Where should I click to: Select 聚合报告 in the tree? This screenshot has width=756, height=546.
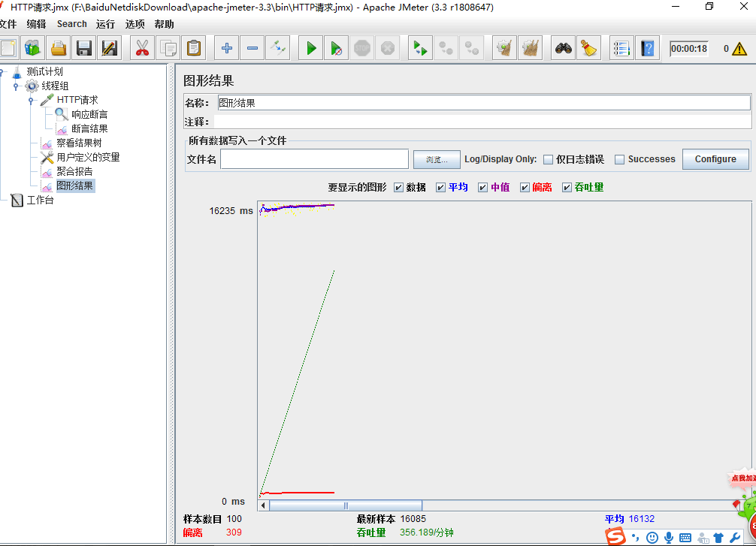pos(74,171)
